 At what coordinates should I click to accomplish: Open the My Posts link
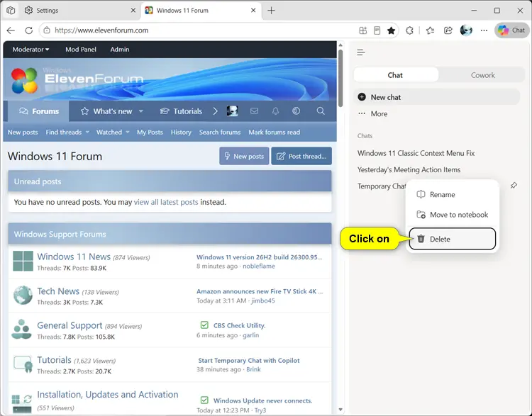[x=150, y=133]
